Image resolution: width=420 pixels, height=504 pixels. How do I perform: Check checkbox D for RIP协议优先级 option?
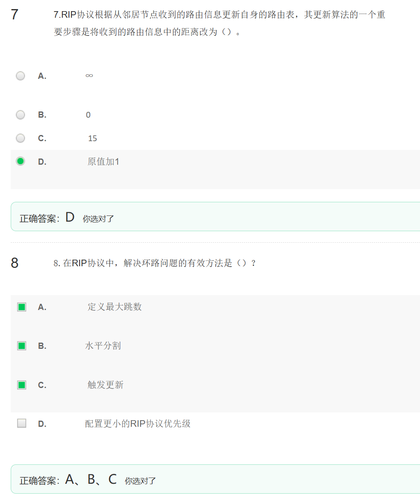click(x=22, y=424)
